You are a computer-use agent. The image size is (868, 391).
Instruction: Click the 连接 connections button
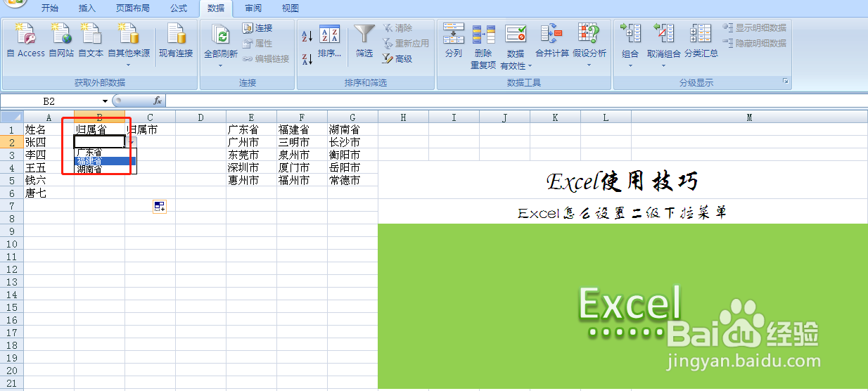(x=257, y=28)
